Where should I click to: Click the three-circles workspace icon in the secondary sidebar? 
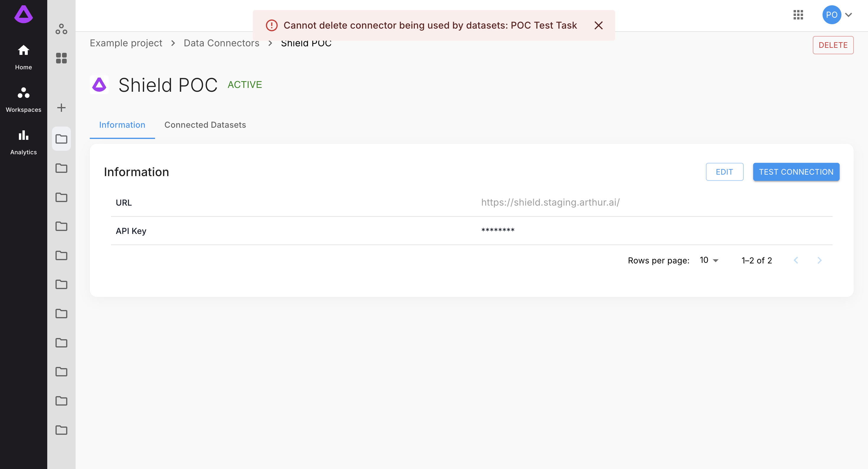tap(61, 29)
